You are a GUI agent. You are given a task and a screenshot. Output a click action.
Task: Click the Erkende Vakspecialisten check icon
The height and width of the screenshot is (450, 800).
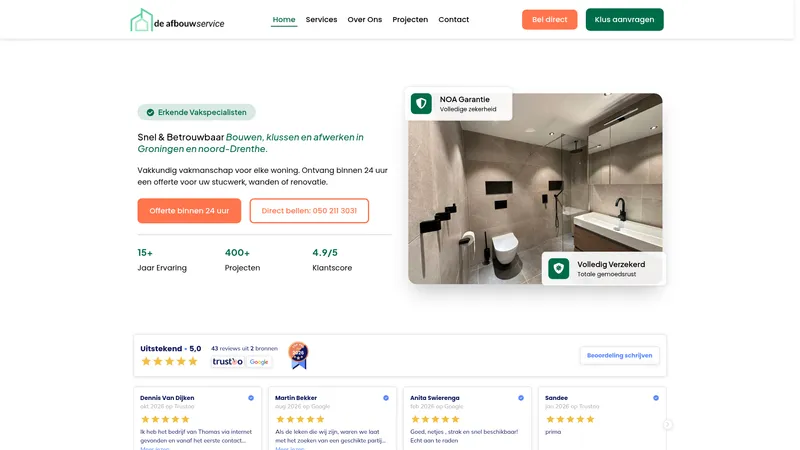[x=150, y=112]
